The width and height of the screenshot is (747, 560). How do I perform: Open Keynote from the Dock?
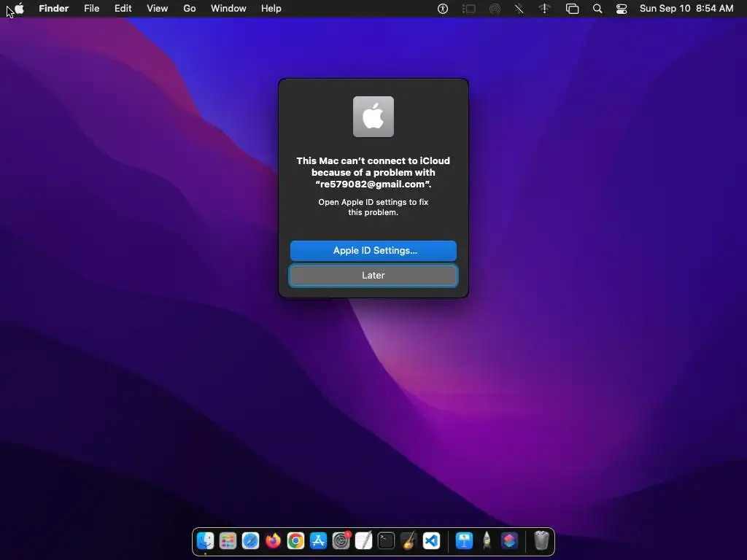tap(464, 541)
